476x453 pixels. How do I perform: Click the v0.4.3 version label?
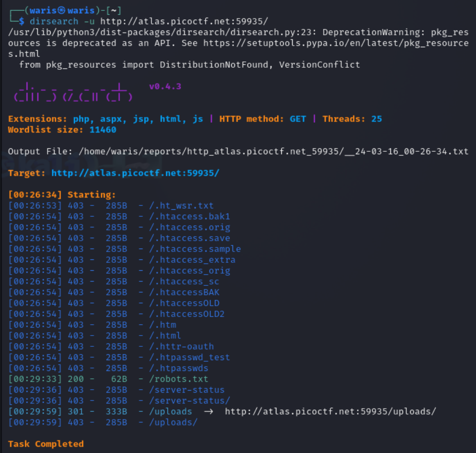[x=165, y=86]
